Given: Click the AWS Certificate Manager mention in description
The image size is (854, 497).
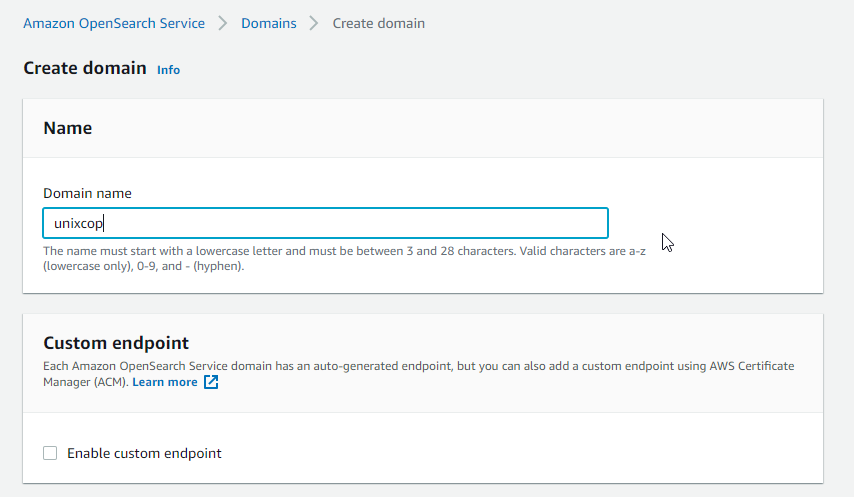Looking at the screenshot, I should pyautogui.click(x=752, y=366).
